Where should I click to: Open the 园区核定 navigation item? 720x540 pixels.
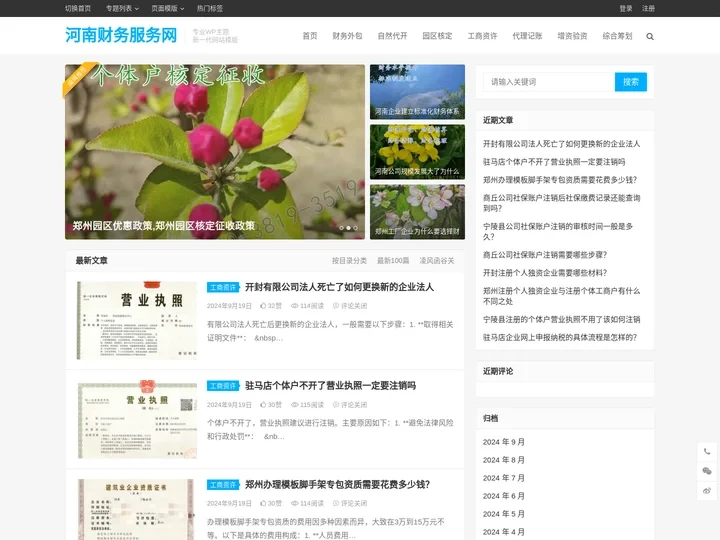tap(438, 36)
